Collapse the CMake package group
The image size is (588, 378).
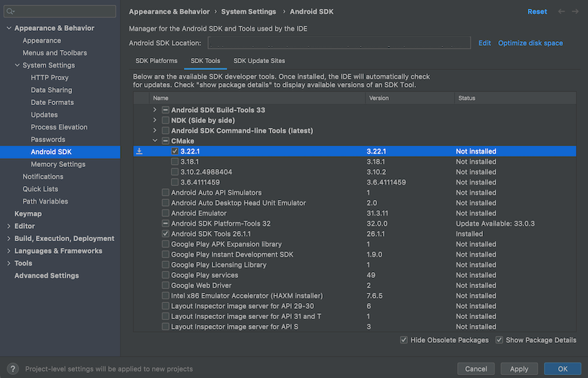pos(155,141)
